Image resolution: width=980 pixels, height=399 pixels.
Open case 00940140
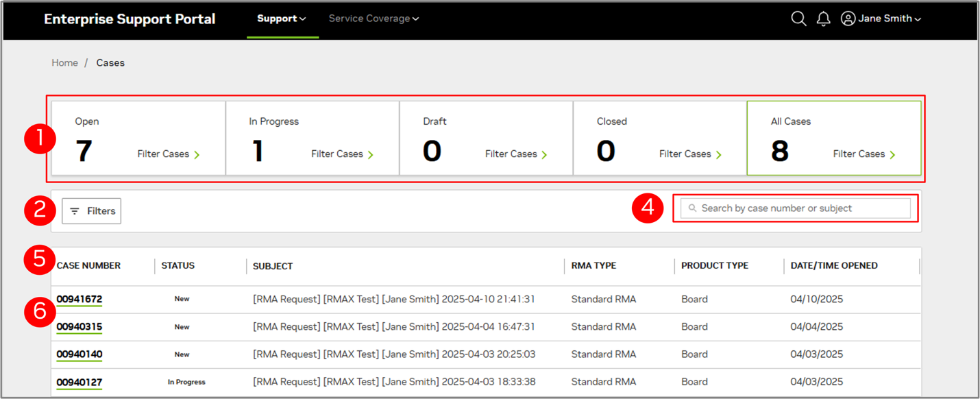[79, 354]
